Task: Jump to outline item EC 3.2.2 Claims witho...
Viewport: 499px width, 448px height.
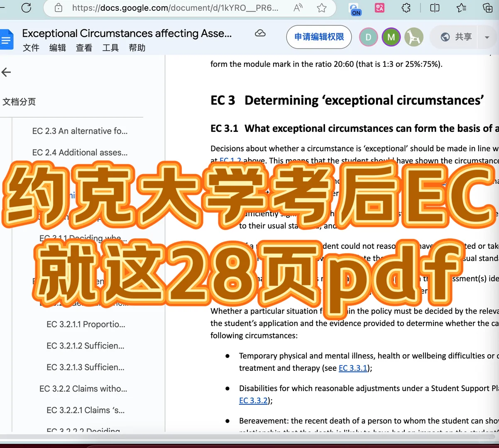Action: point(83,389)
